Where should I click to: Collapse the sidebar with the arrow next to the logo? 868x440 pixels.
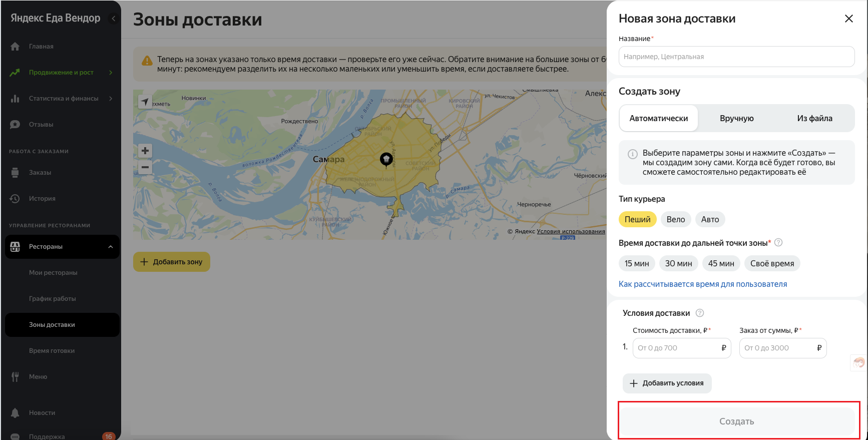point(114,19)
